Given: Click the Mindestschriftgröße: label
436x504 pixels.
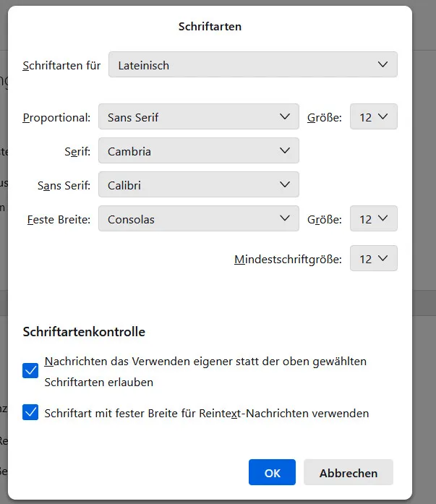Looking at the screenshot, I should 288,260.
